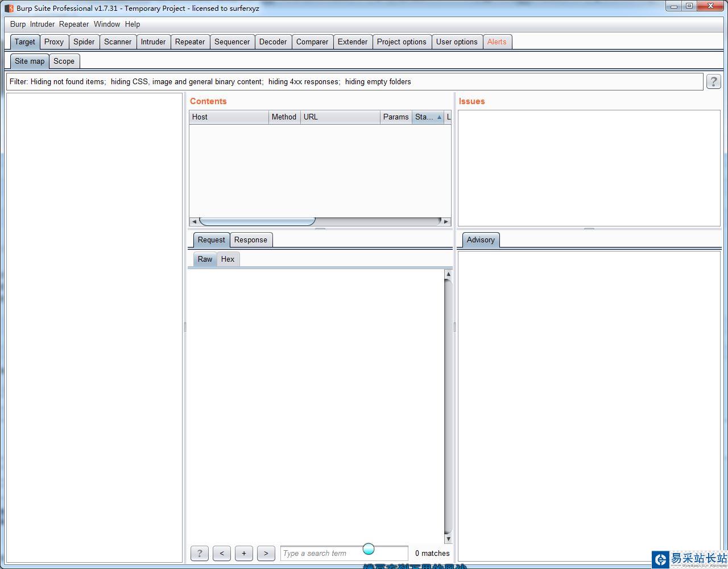
Task: Switch to the Comparer tab
Action: click(312, 42)
